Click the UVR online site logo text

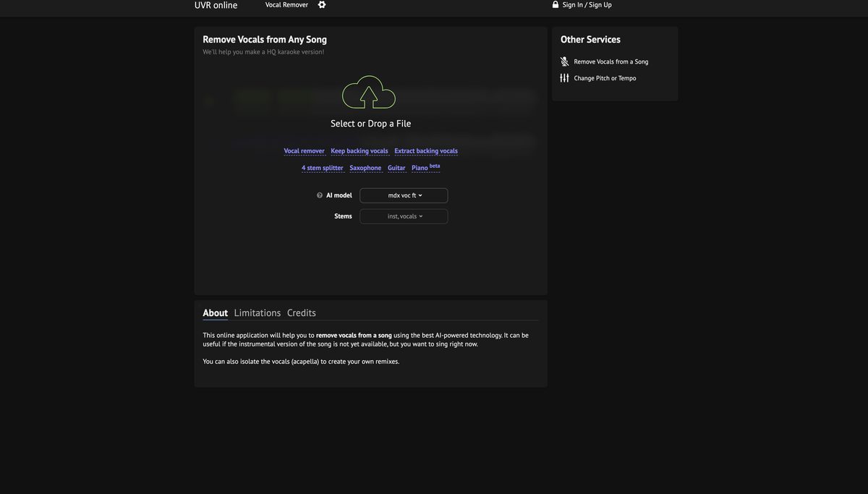click(x=216, y=6)
